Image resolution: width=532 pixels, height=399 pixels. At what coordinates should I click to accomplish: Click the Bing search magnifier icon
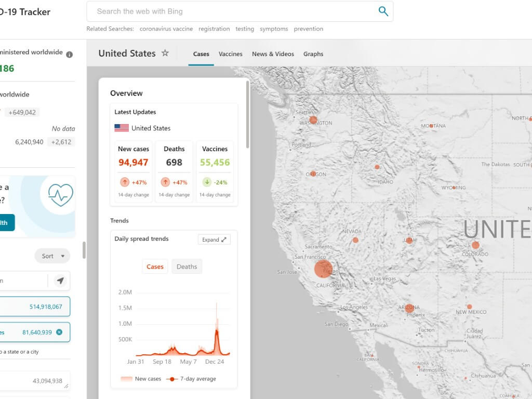pos(383,11)
